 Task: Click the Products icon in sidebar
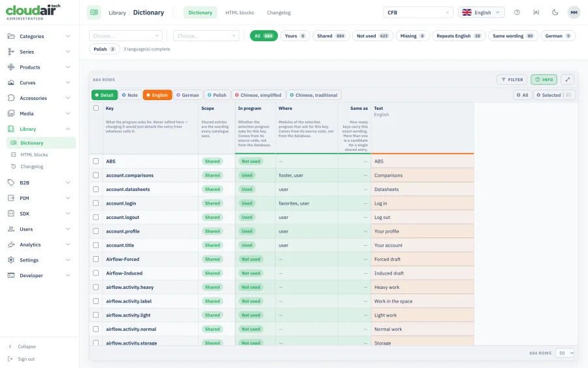point(11,67)
